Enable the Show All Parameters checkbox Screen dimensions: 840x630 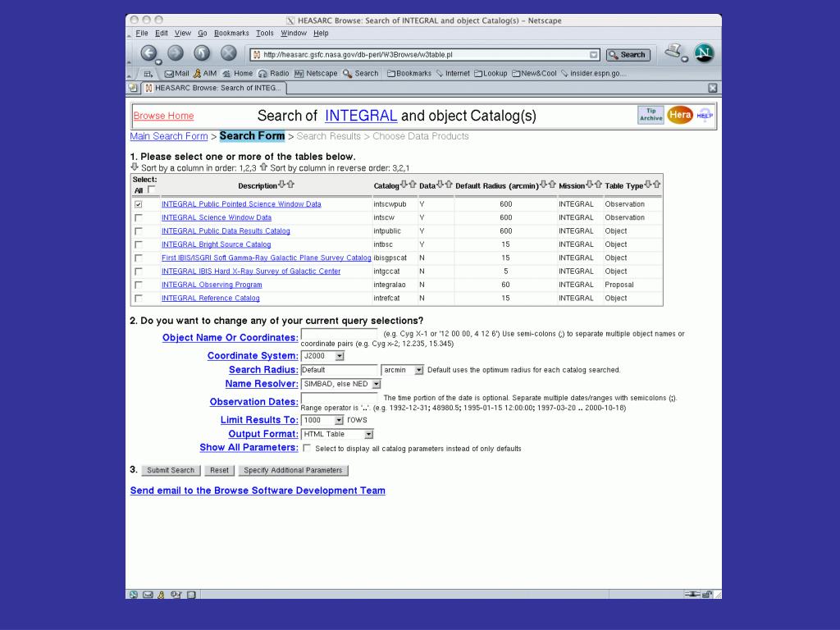[x=307, y=448]
